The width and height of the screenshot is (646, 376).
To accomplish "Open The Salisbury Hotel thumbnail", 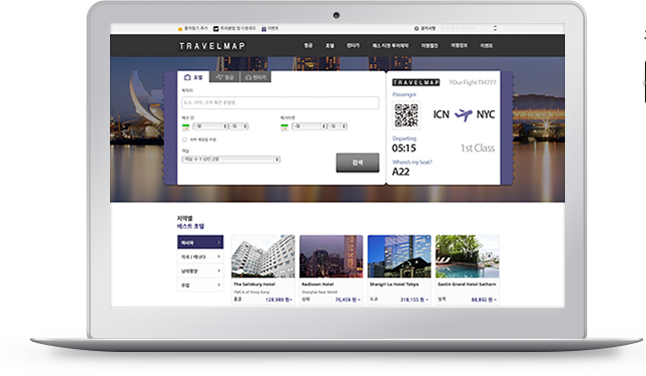I will (x=263, y=257).
